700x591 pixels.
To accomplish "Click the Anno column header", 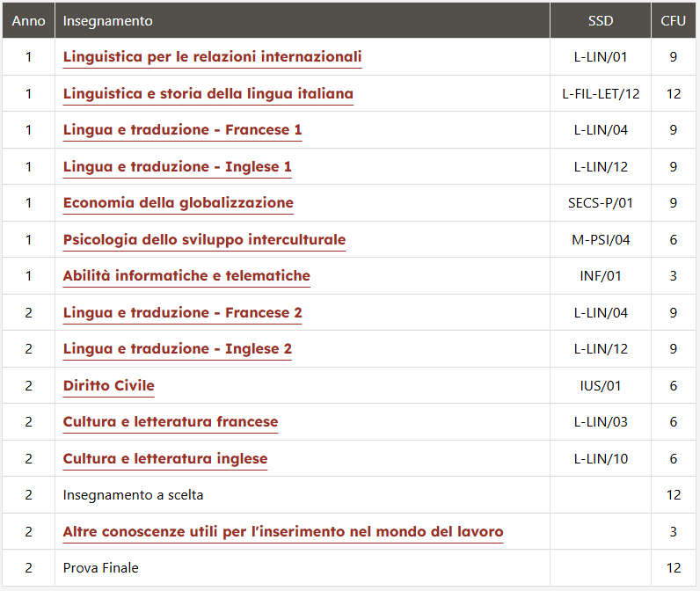I will point(28,21).
